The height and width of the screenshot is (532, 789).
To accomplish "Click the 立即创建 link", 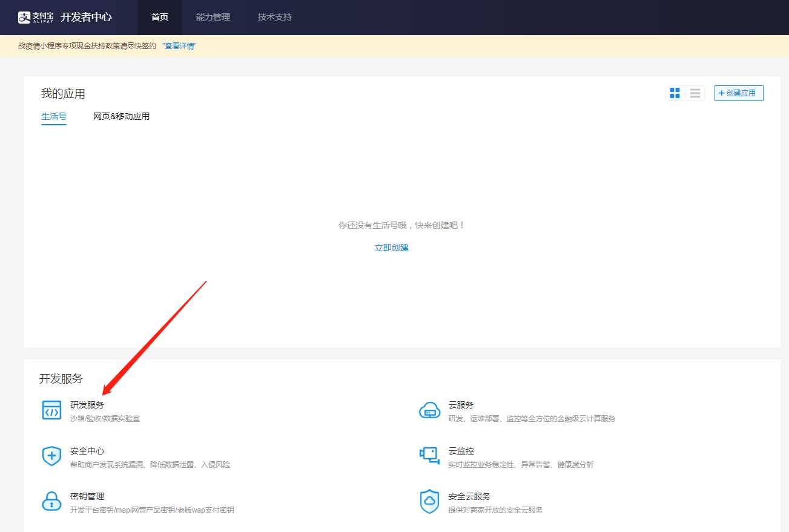I will click(392, 248).
